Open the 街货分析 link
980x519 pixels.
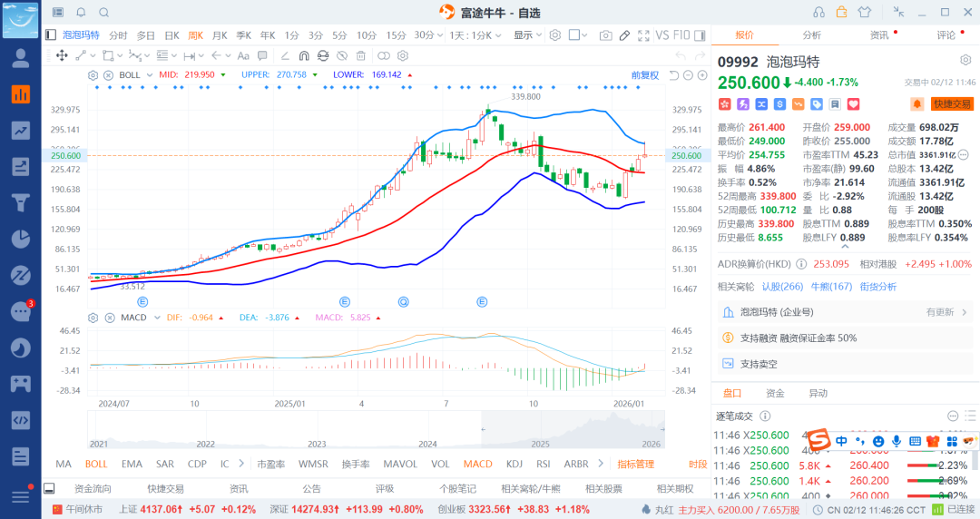(877, 287)
